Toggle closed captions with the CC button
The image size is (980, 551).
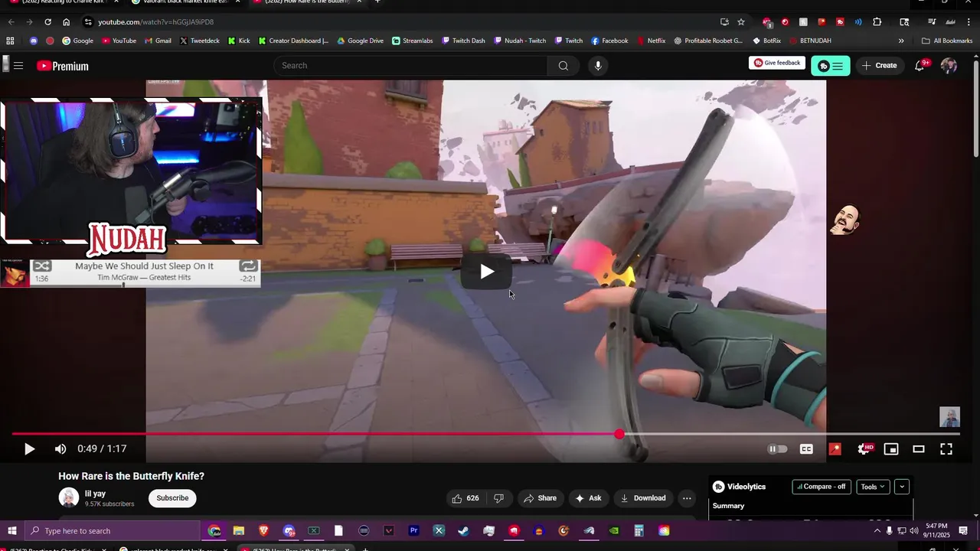[806, 449]
